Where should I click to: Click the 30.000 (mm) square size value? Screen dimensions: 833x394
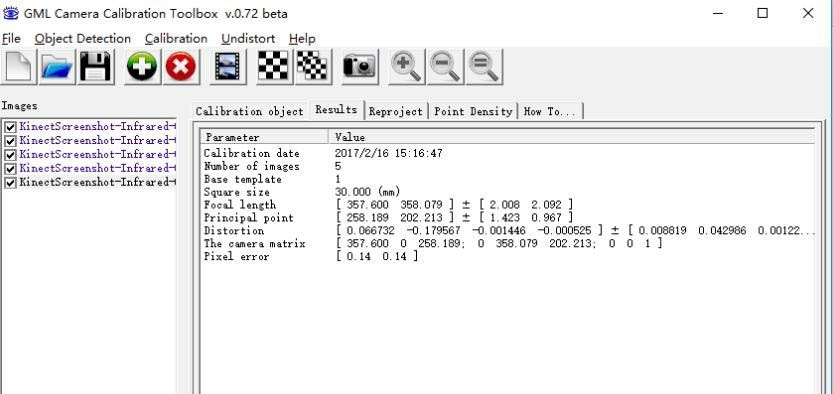tap(368, 192)
